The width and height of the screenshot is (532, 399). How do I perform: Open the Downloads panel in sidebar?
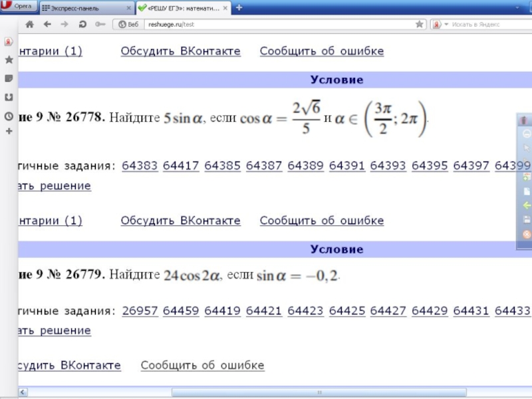(9, 97)
